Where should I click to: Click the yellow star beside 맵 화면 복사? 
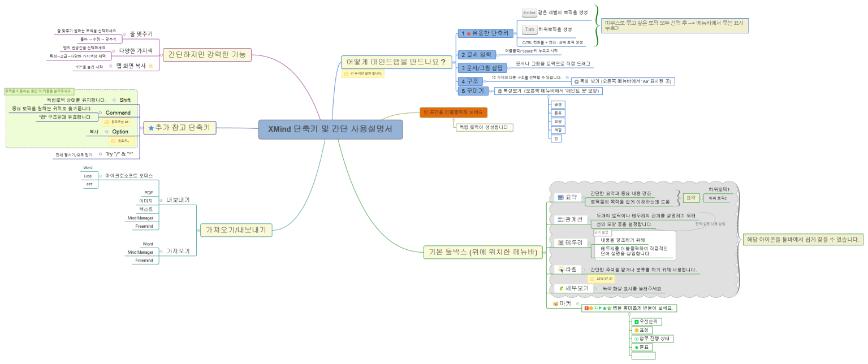152,64
